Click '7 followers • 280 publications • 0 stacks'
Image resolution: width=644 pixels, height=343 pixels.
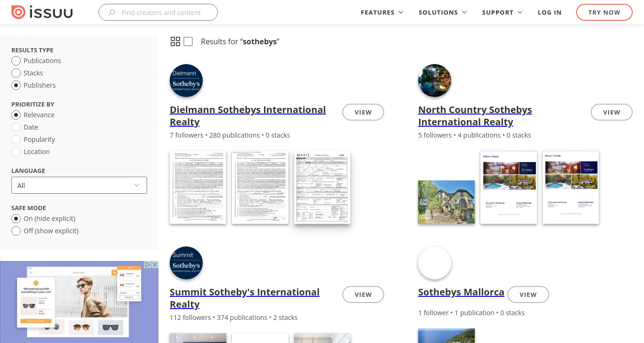pos(230,135)
